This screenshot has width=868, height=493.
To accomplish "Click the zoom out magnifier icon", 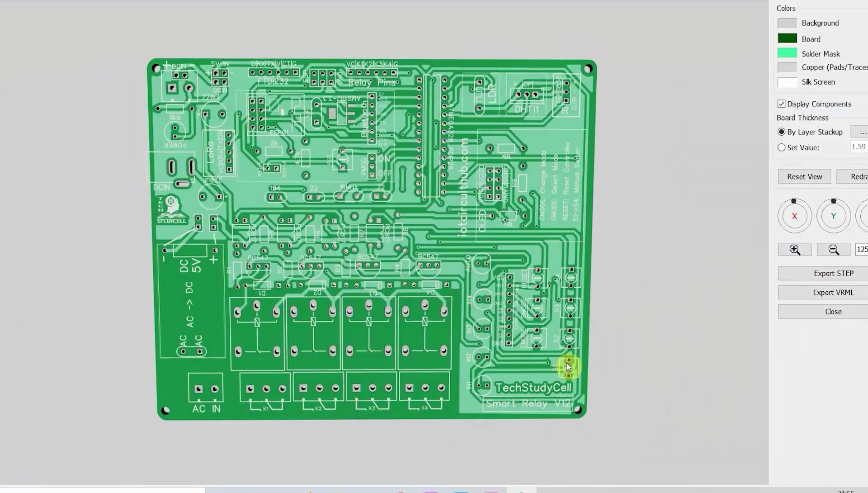I will (834, 249).
